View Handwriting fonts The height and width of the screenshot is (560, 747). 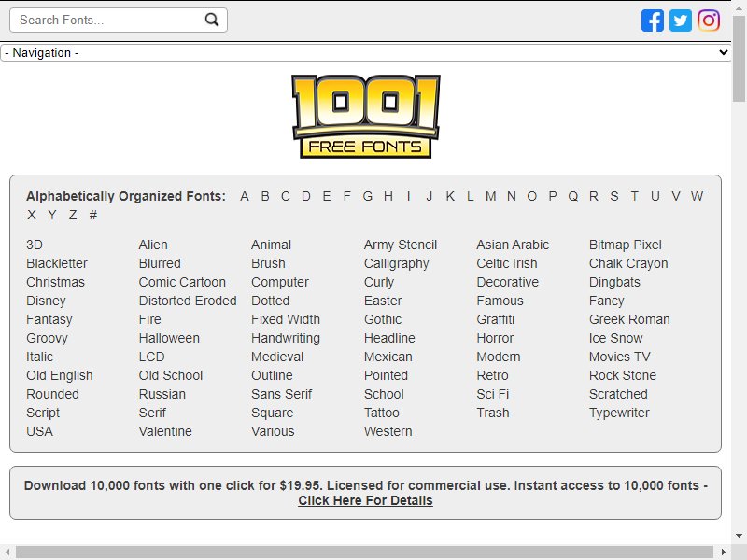286,338
